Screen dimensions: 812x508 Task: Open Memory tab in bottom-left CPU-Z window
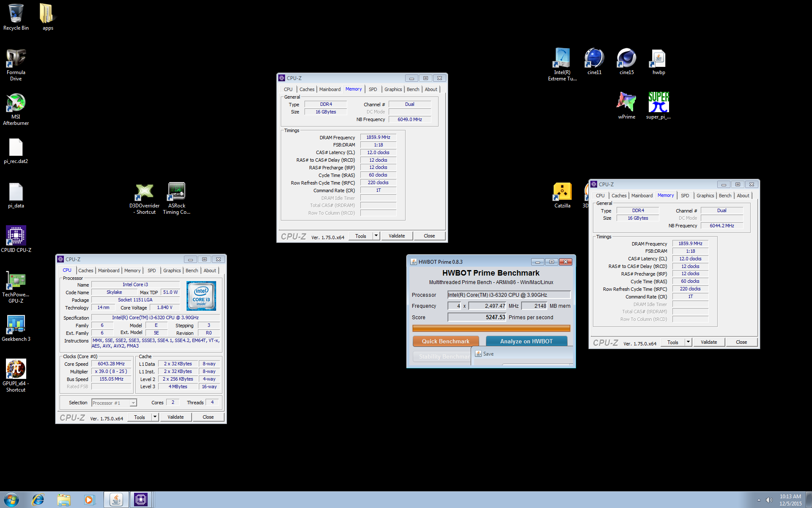click(x=132, y=271)
